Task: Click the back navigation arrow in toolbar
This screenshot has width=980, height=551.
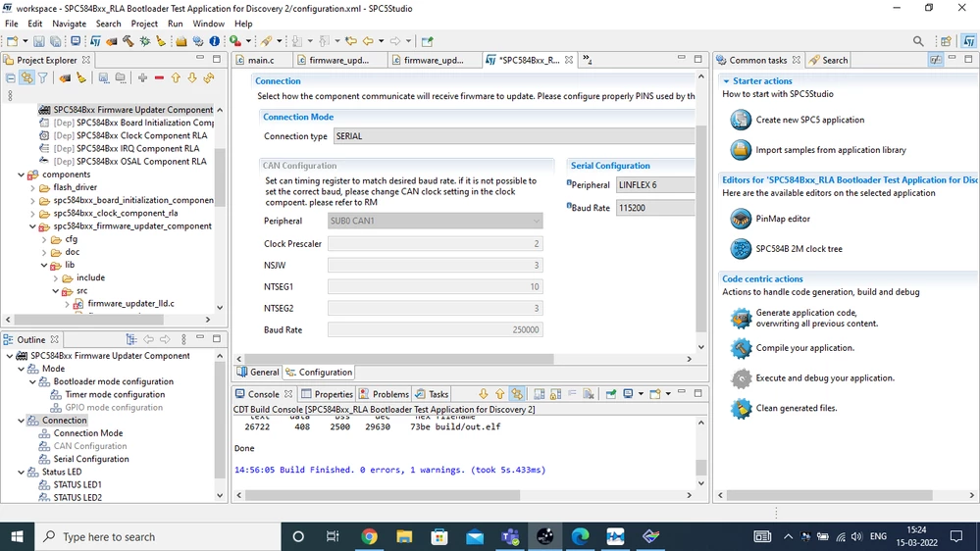Action: point(368,41)
